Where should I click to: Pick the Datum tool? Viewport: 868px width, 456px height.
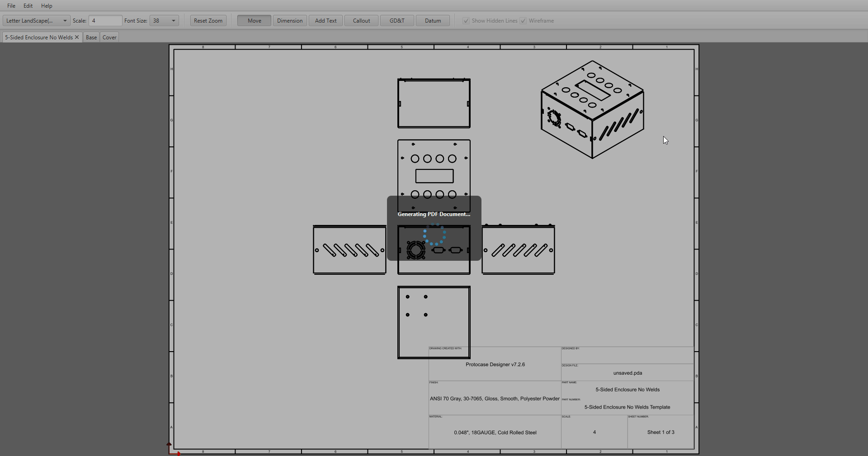(x=433, y=21)
